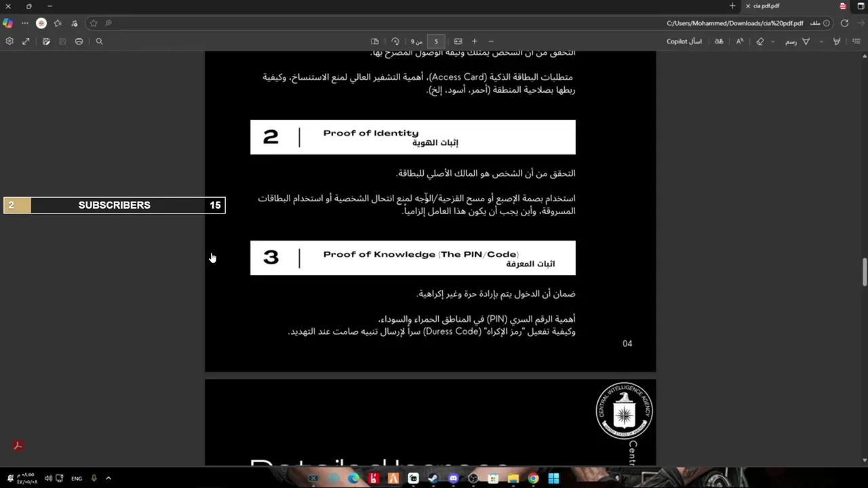Image resolution: width=868 pixels, height=488 pixels.
Task: Open the browser settings and more menu
Action: pos(25,23)
